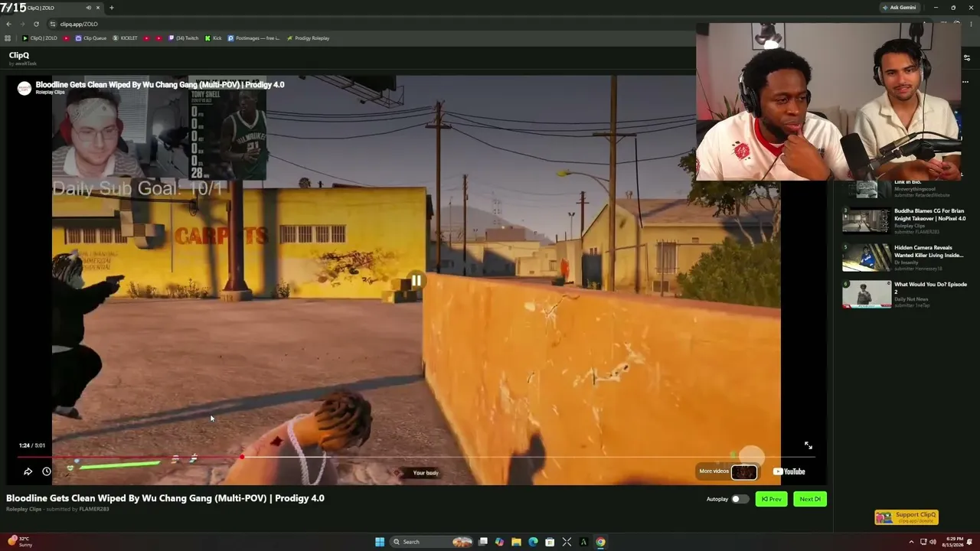Click the Watch Later clock icon
Screen dimensions: 980x551
[x=46, y=471]
